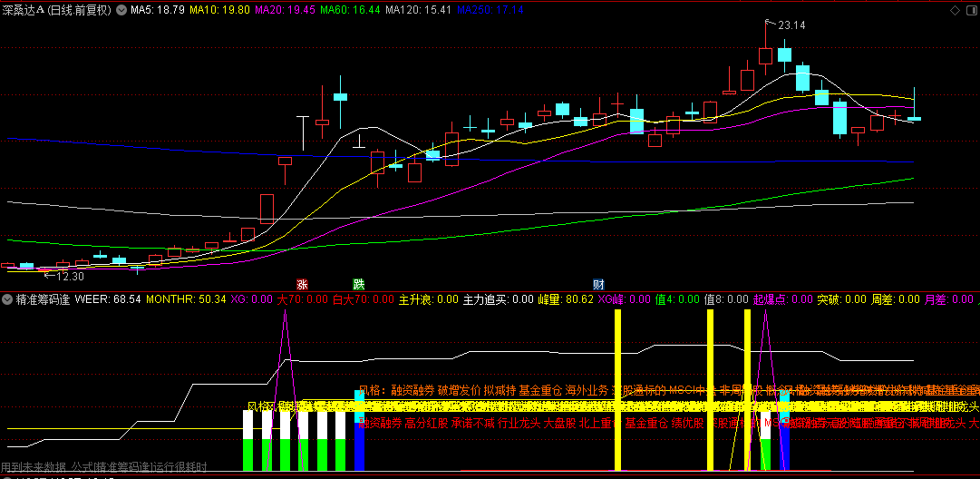Open the 精准筹码逢 indicator dropdown arrow
Screen dimensions: 980x479
7,298
